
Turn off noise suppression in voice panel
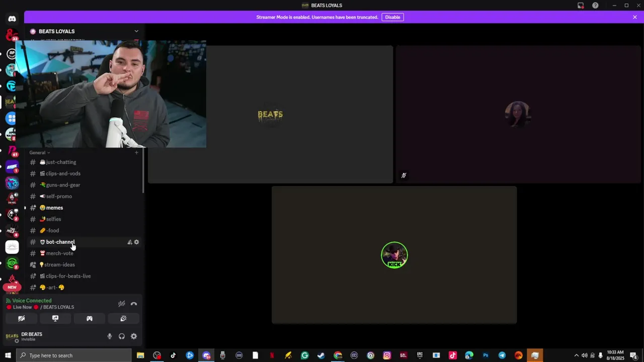(x=122, y=304)
